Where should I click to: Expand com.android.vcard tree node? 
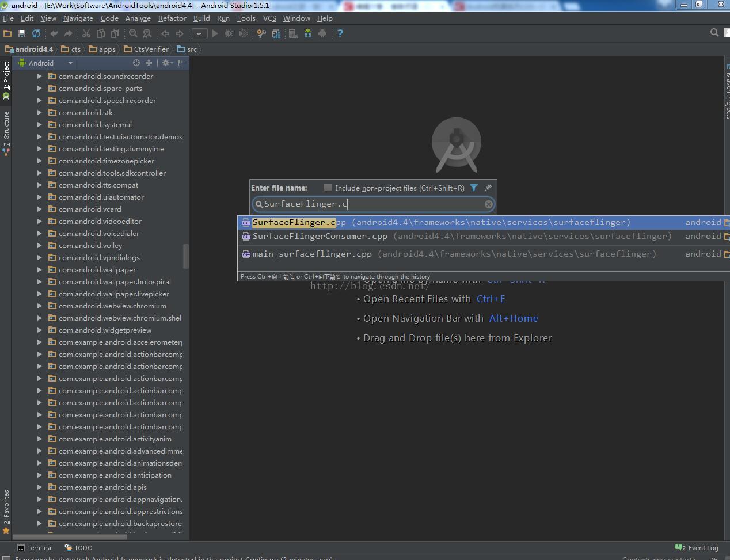click(x=39, y=209)
